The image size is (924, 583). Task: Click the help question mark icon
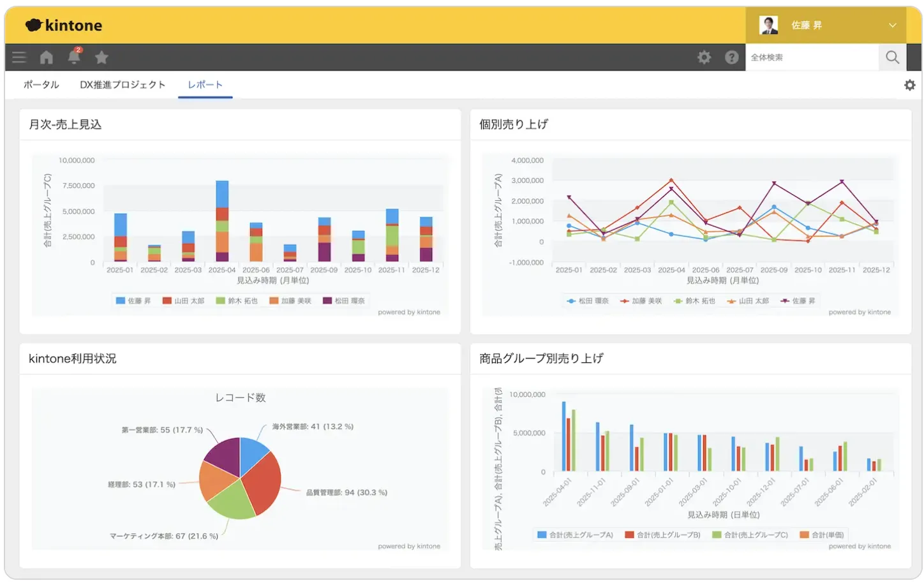731,57
